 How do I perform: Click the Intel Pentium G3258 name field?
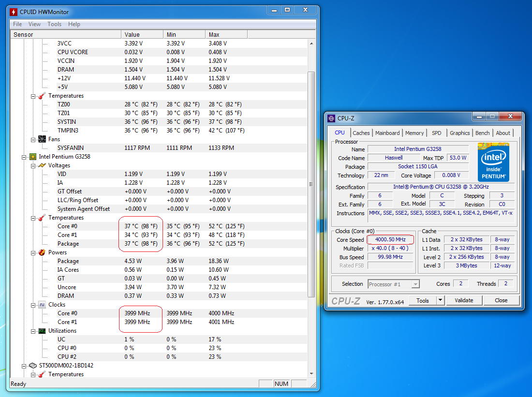(x=418, y=149)
